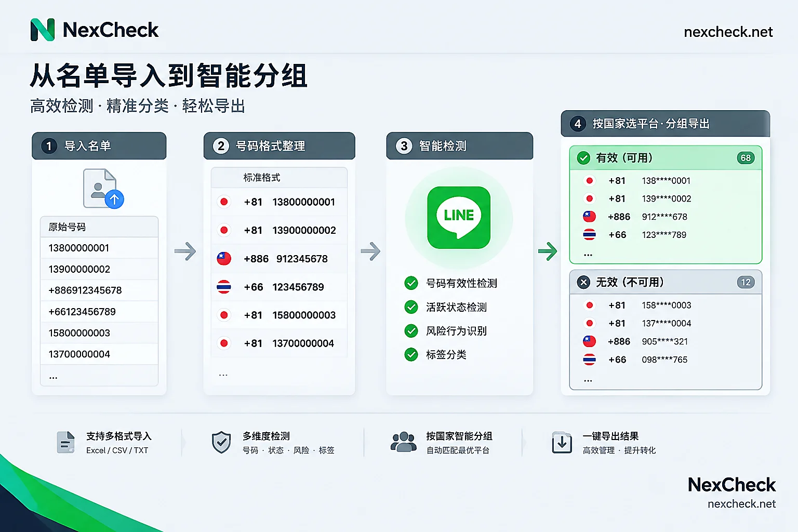Click the X icon beside 无效 (不可用)

(x=583, y=282)
